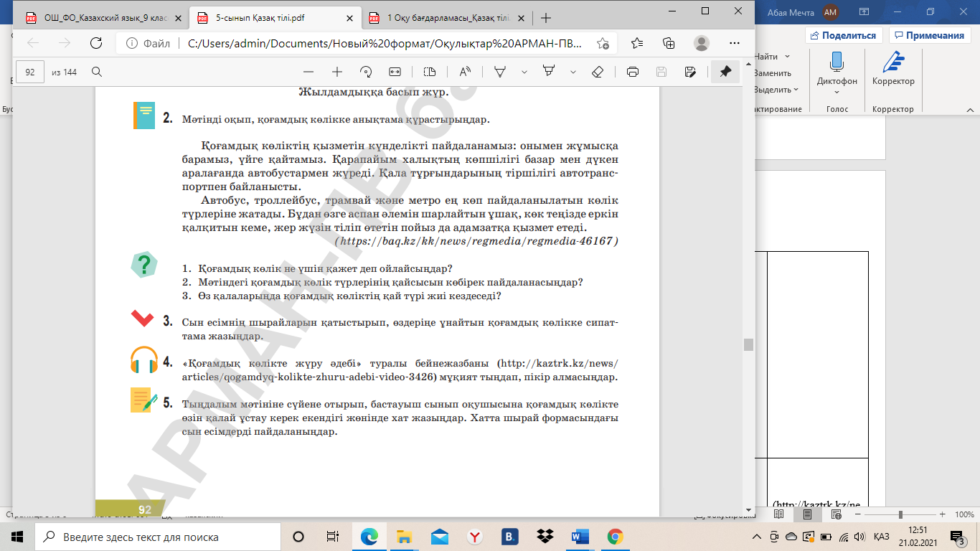This screenshot has width=980, height=551.
Task: Click the PDF scrollbar down arrow
Action: click(x=748, y=509)
